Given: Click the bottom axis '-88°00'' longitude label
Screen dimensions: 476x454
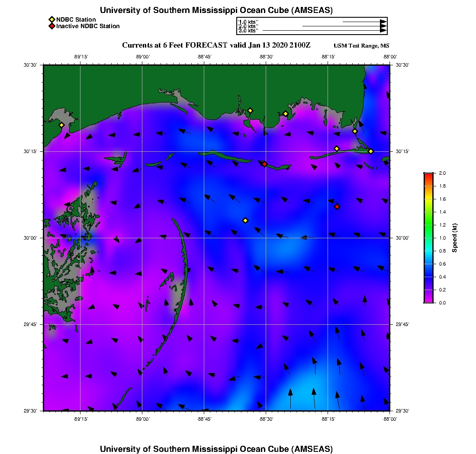Looking at the screenshot, I should [390, 419].
